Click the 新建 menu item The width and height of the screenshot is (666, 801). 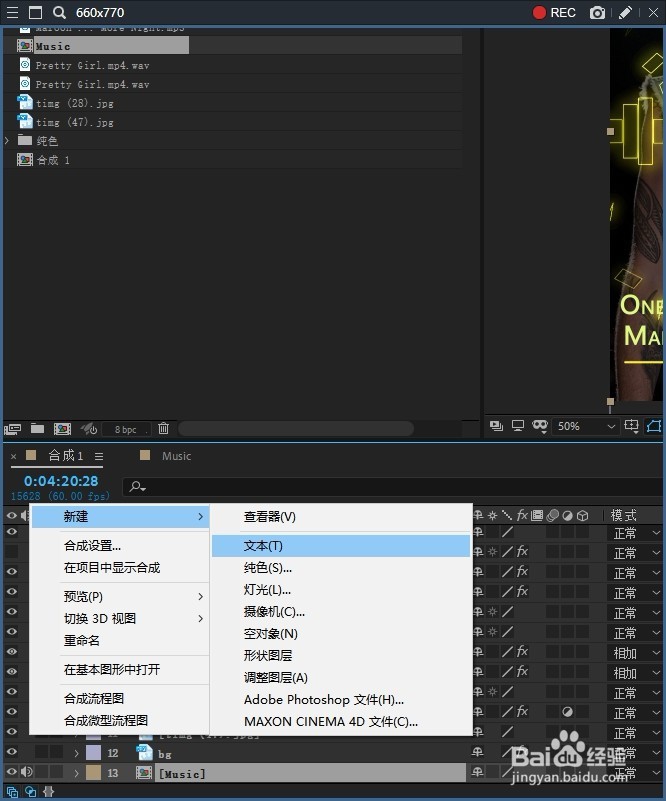coord(121,516)
